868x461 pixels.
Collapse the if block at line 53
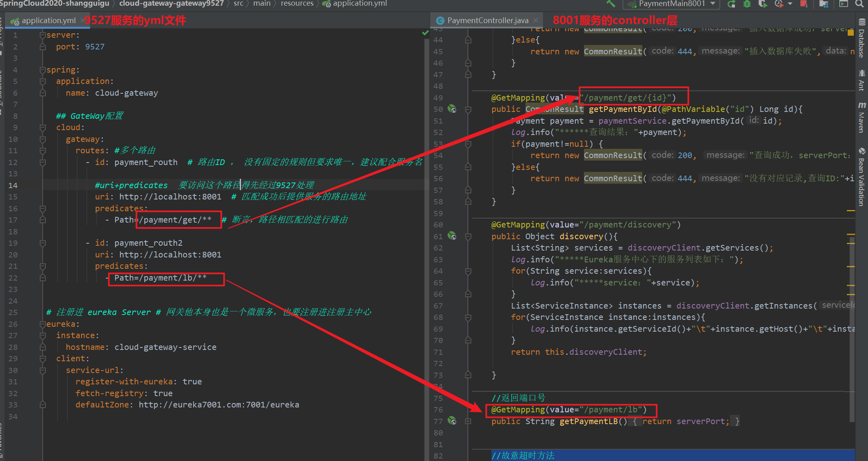coord(468,144)
